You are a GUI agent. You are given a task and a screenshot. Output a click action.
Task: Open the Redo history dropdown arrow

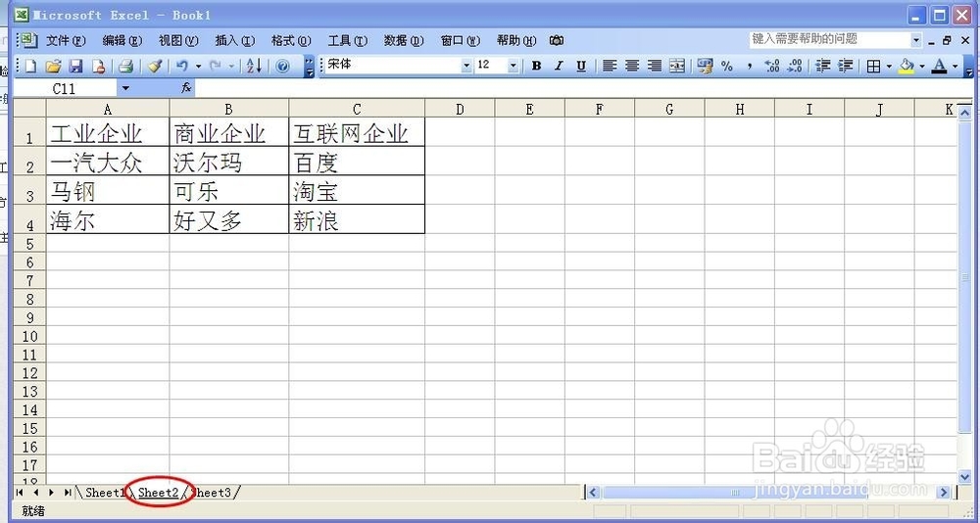click(x=231, y=66)
